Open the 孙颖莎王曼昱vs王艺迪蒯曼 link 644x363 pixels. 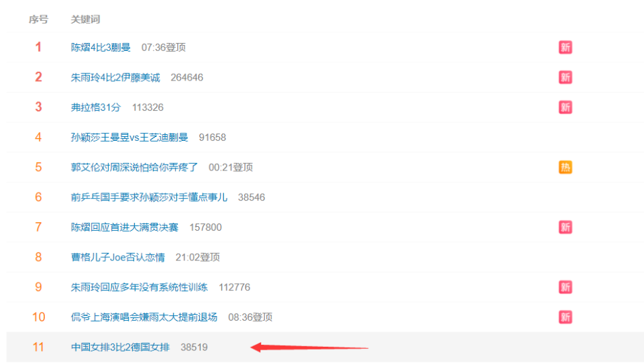click(129, 137)
